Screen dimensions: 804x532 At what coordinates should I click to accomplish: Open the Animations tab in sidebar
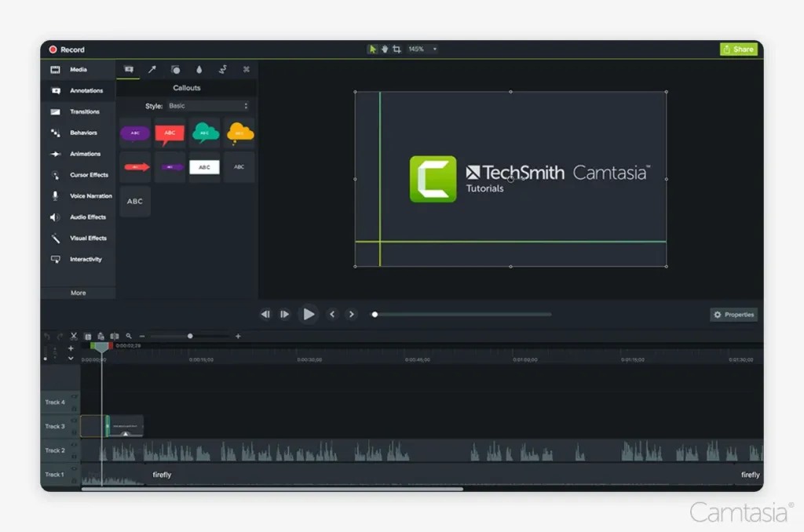tap(79, 154)
